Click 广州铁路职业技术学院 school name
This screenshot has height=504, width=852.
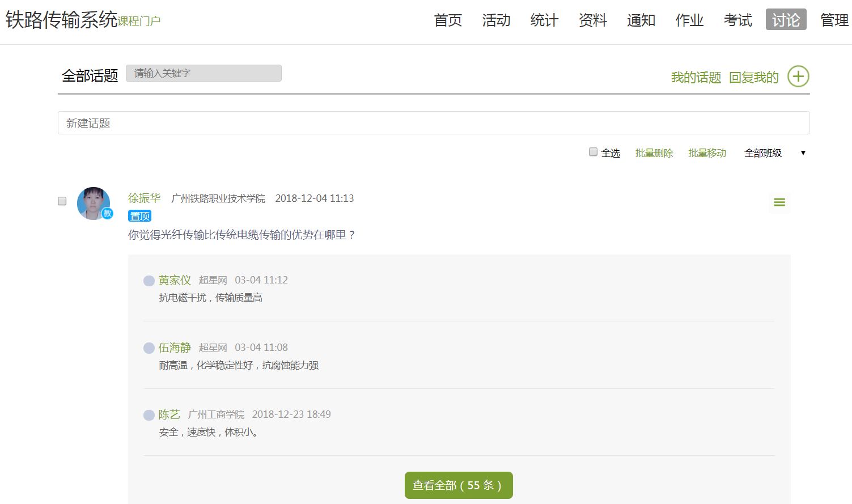[x=218, y=198]
